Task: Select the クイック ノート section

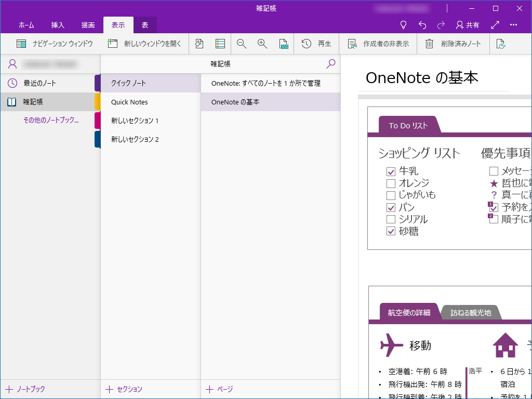Action: tap(151, 83)
